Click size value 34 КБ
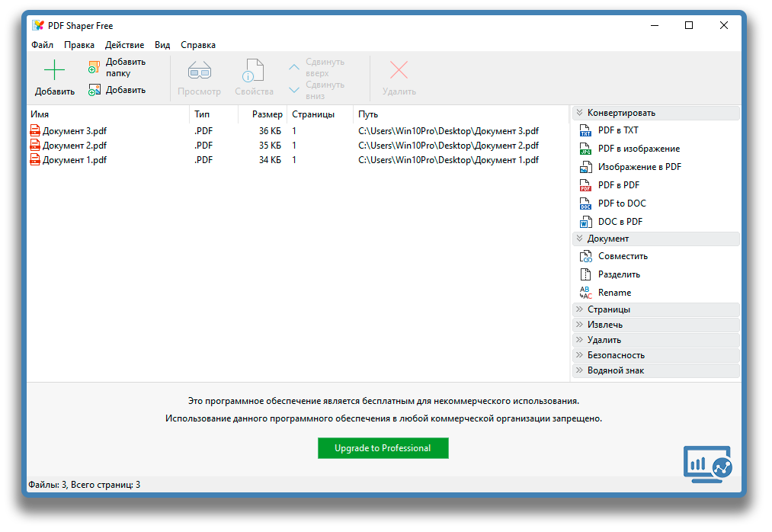This screenshot has width=772, height=532. click(270, 160)
